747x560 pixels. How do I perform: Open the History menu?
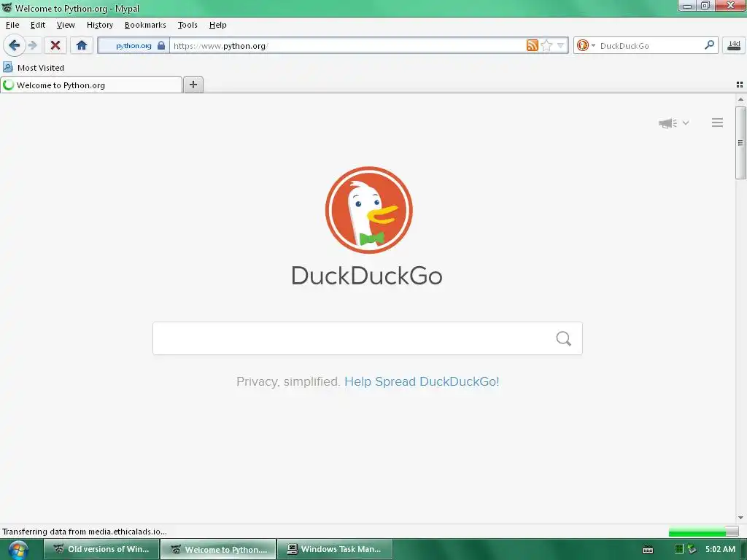[99, 25]
